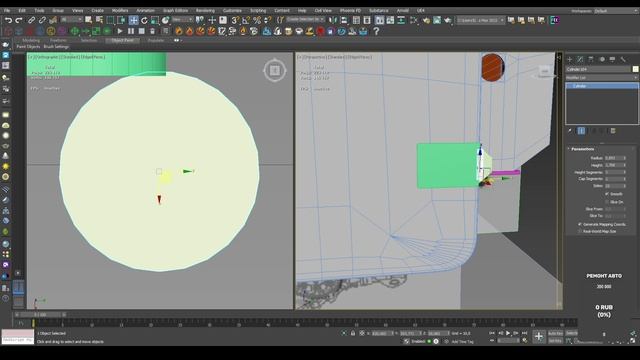Activate the Select and Move tool

(x=133, y=20)
